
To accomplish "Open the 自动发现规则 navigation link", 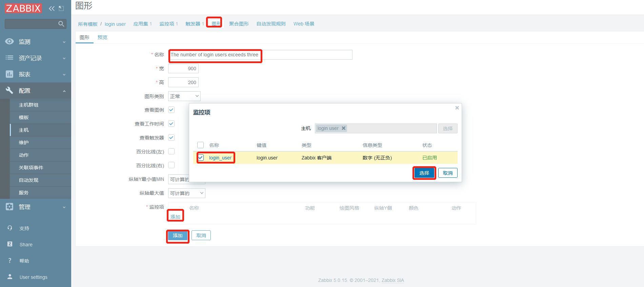I will coord(271,24).
